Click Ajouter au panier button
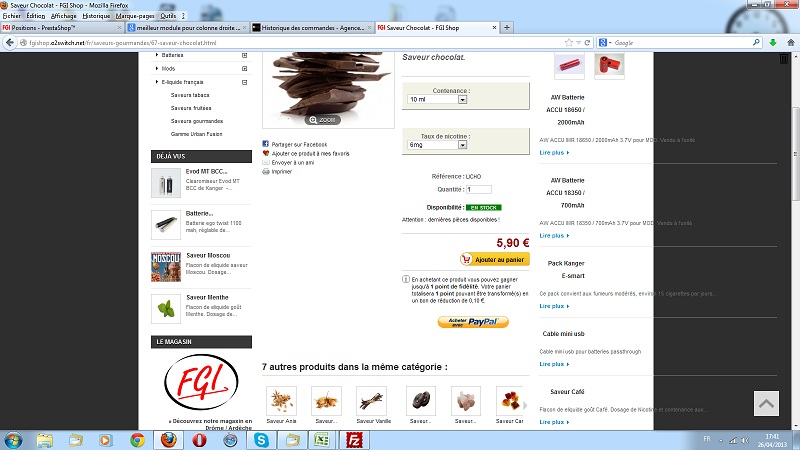 (494, 259)
